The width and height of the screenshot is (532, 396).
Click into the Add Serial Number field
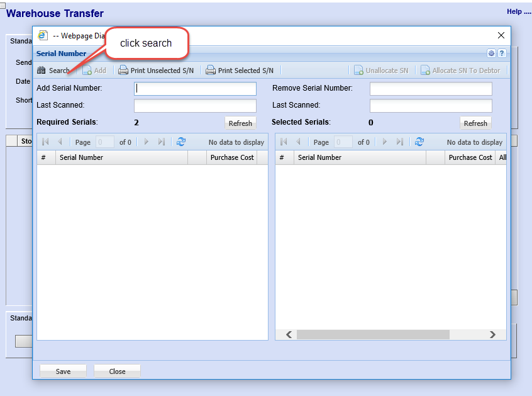[x=195, y=89]
